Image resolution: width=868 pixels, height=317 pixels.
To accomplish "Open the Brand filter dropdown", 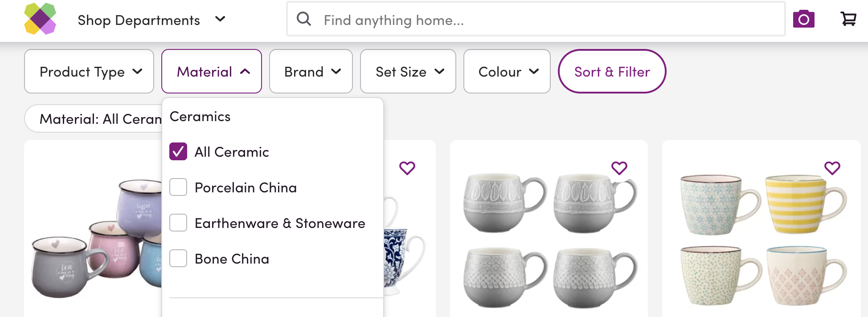I will pyautogui.click(x=311, y=72).
